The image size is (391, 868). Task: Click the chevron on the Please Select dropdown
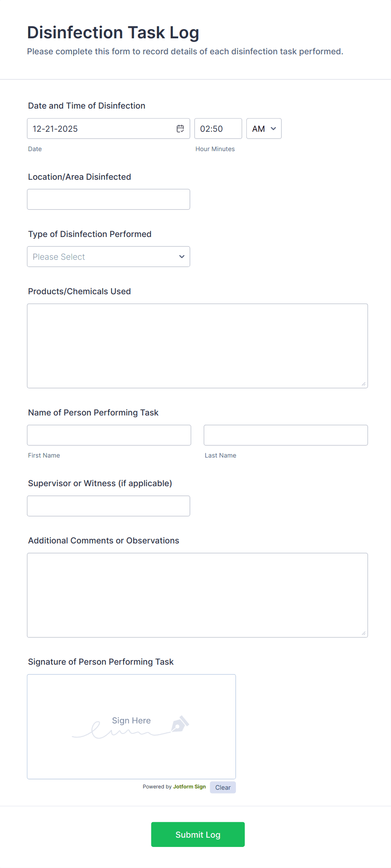click(x=182, y=256)
